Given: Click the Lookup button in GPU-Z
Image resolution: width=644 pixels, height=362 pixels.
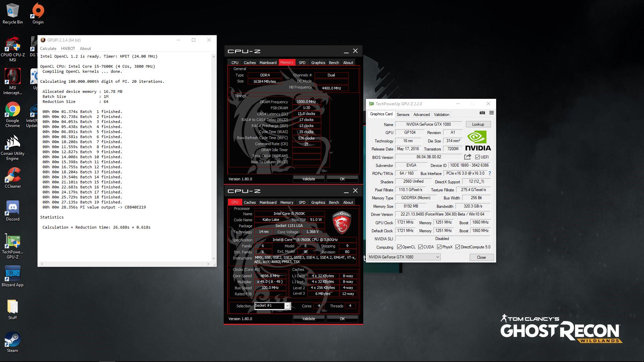Looking at the screenshot, I should pos(478,124).
